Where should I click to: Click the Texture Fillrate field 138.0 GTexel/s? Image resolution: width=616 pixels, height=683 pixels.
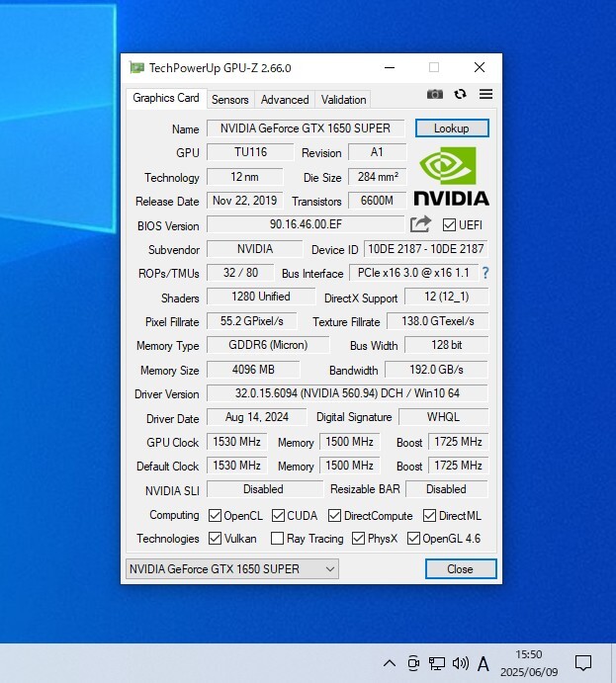(437, 321)
